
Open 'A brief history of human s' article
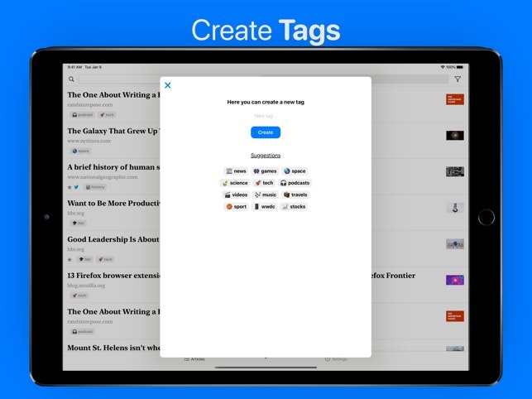pyautogui.click(x=113, y=167)
